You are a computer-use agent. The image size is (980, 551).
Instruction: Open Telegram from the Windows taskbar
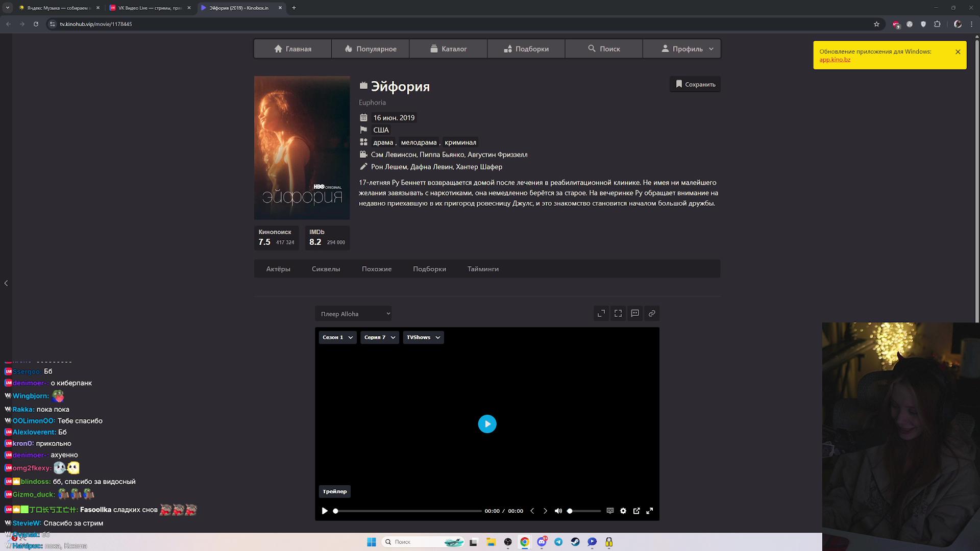coord(558,542)
